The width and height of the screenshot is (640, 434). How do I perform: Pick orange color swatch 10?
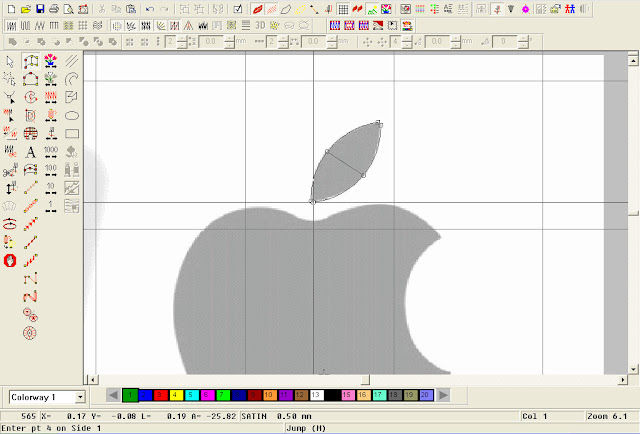[269, 395]
